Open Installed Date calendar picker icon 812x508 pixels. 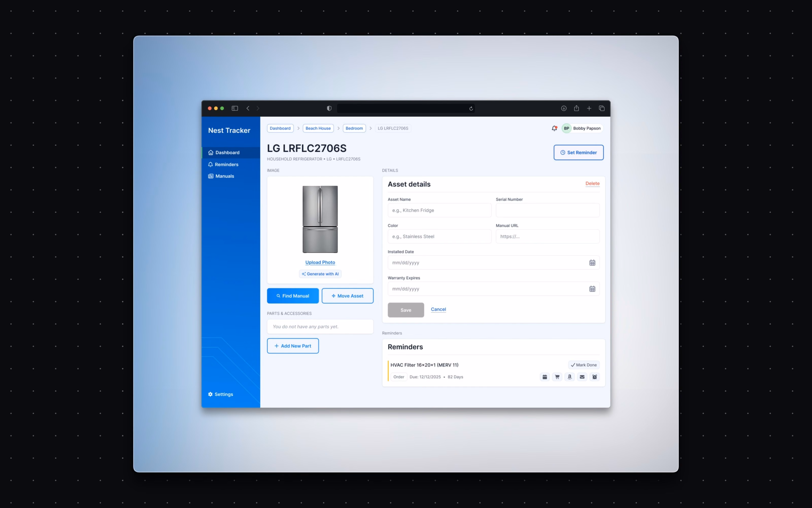coord(592,263)
